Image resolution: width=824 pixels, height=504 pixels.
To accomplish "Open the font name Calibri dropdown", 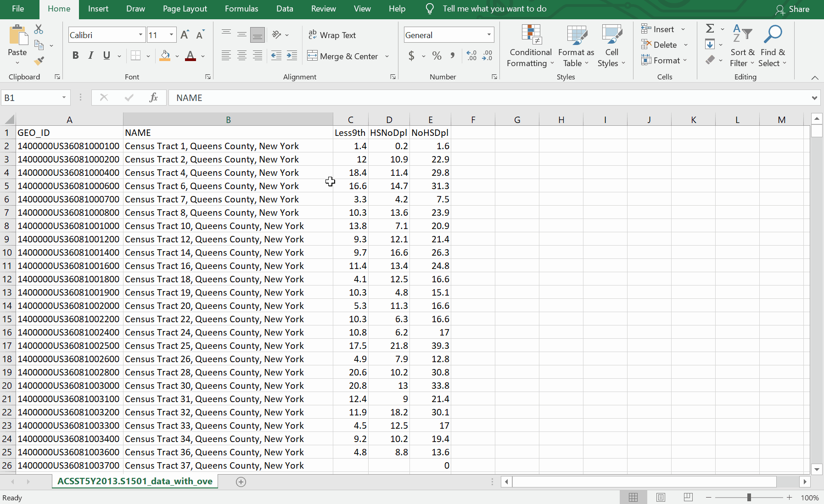I will click(140, 35).
